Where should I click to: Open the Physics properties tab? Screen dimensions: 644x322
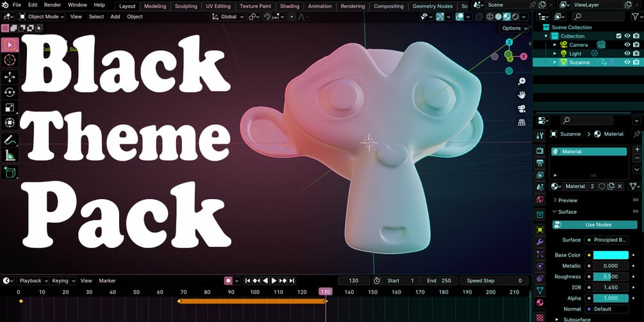click(x=540, y=266)
